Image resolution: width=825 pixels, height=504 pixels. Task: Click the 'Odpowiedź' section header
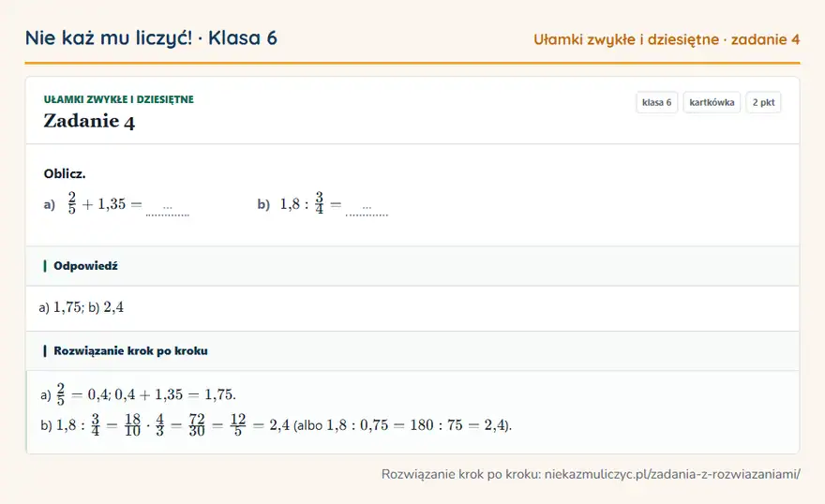[412, 266]
